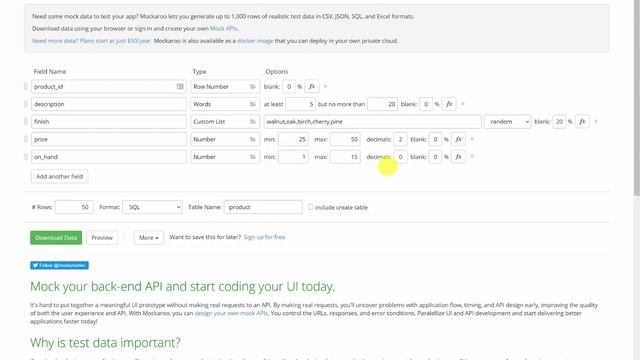The image size is (640, 360).
Task: Click the icon inside product_id name field
Action: coord(180,87)
